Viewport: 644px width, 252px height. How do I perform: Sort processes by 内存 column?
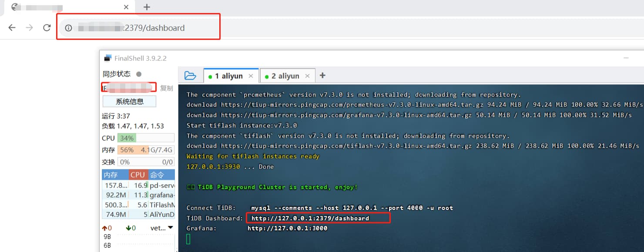click(x=115, y=175)
